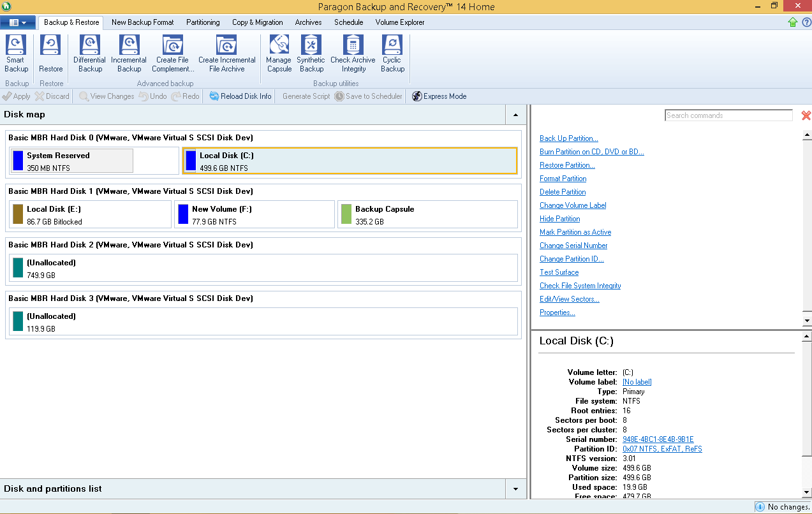Run Check Archive Integrity

pyautogui.click(x=353, y=54)
